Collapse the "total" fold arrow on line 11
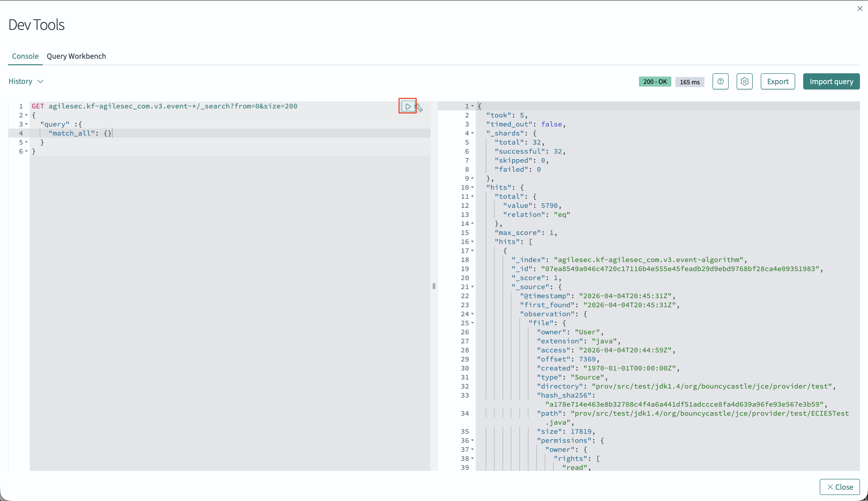Screen dimensions: 868x501 [472, 196]
